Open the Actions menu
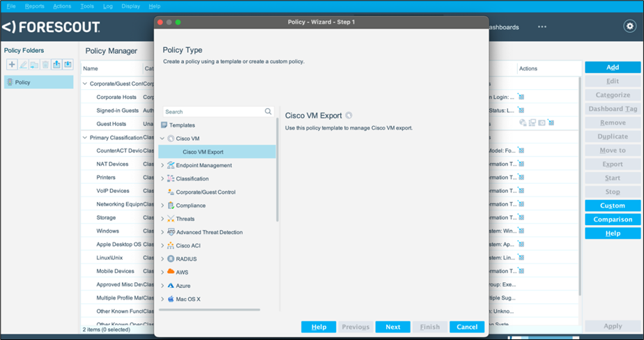 tap(62, 6)
